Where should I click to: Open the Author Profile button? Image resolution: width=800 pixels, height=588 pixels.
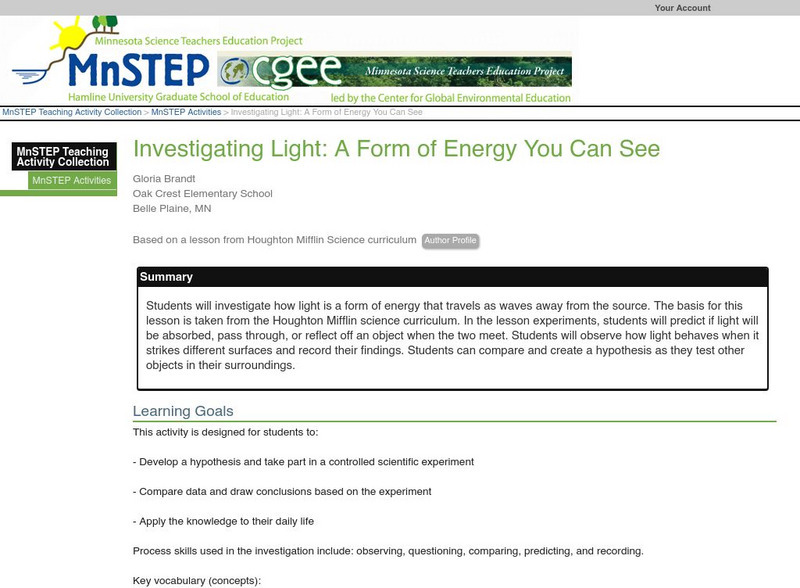click(x=450, y=241)
